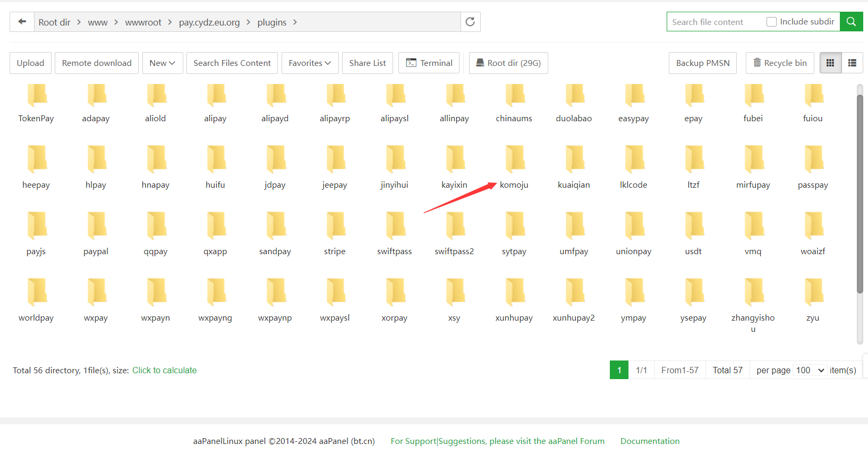Navigate to pay.cydz.eu.org breadcrumb
868x453 pixels.
coord(209,22)
